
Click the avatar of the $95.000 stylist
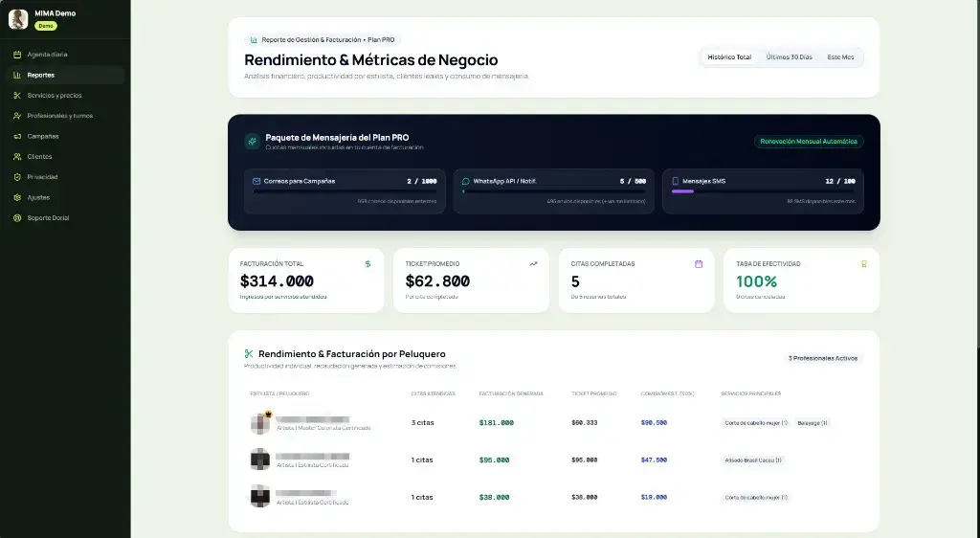click(x=260, y=460)
